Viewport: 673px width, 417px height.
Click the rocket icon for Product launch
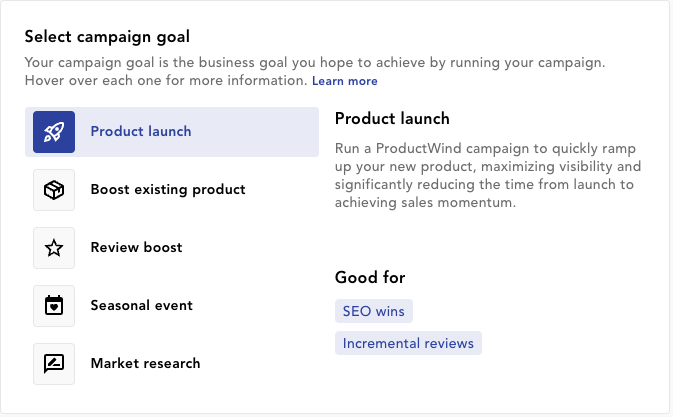point(54,132)
